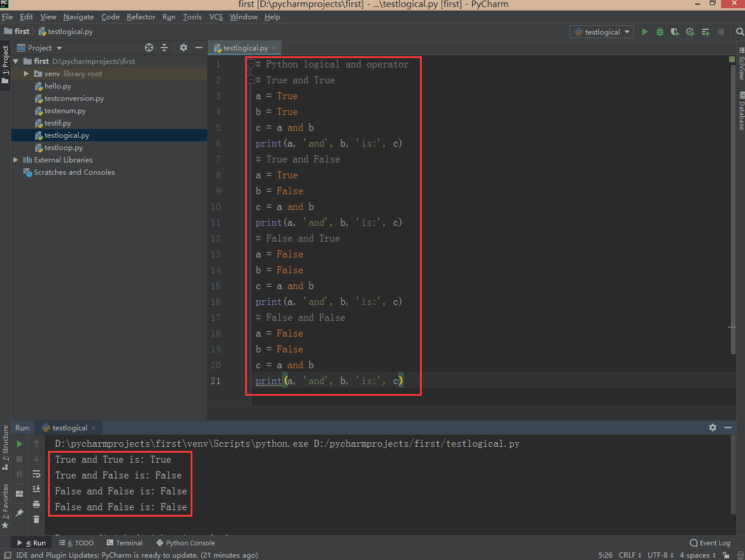Image resolution: width=745 pixels, height=560 pixels.
Task: Open the Z: Structure side tab
Action: 5,447
